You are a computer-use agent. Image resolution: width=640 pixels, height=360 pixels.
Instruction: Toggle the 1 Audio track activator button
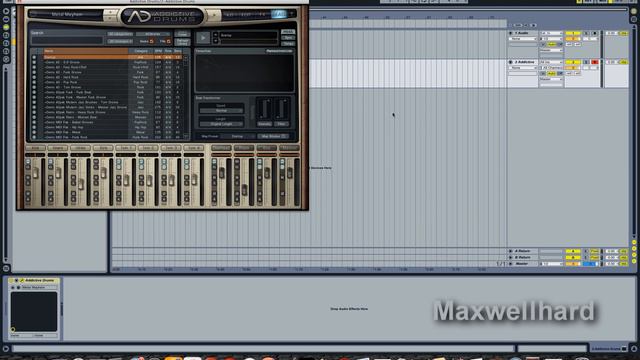(573, 33)
